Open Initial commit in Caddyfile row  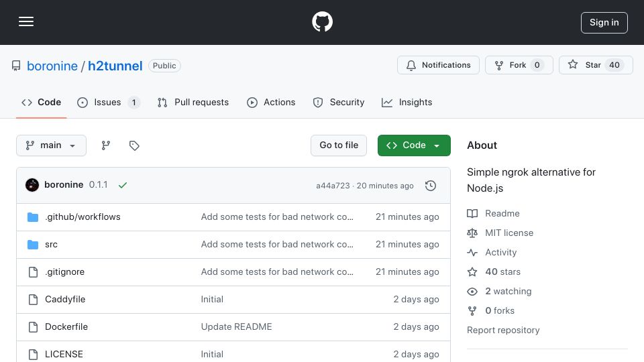coord(212,299)
